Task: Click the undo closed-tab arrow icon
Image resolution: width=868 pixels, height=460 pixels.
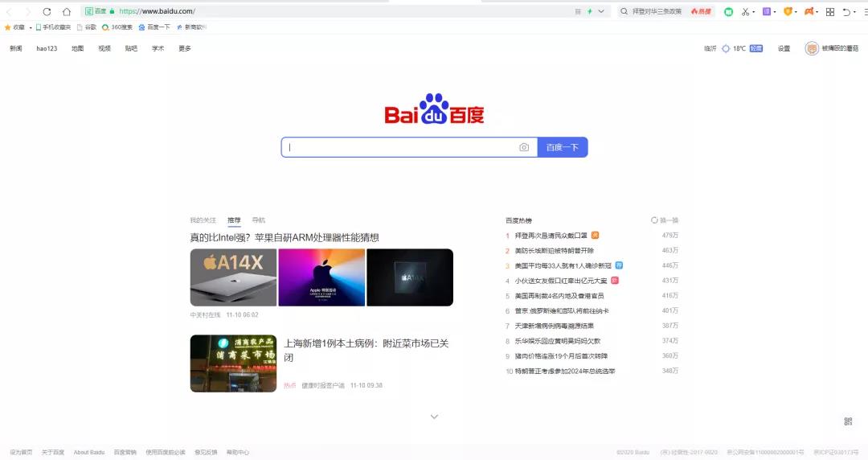Action: pos(845,11)
